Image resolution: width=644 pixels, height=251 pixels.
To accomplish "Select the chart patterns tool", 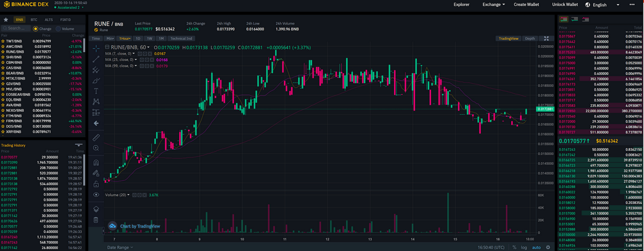I will [96, 101].
